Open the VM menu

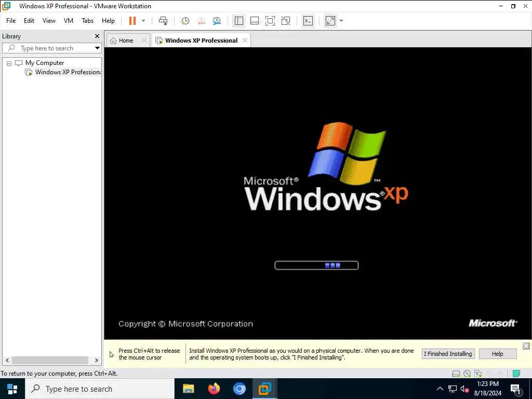click(69, 21)
